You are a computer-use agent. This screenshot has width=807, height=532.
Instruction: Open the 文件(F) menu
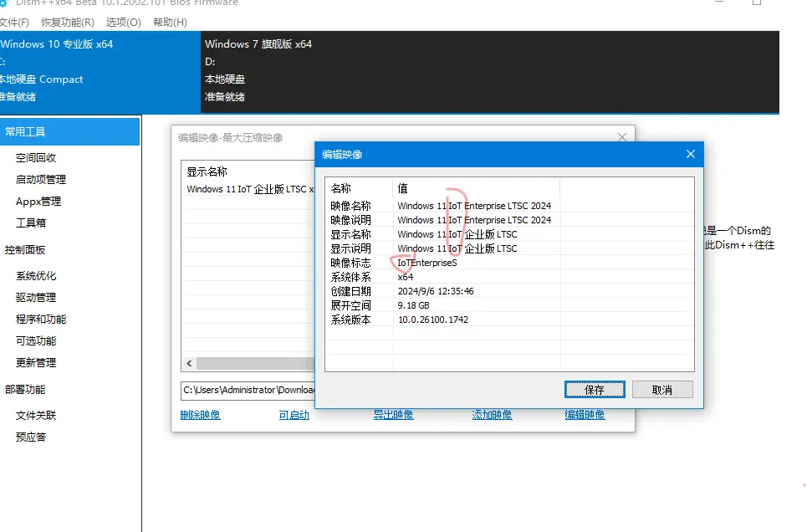(x=14, y=22)
